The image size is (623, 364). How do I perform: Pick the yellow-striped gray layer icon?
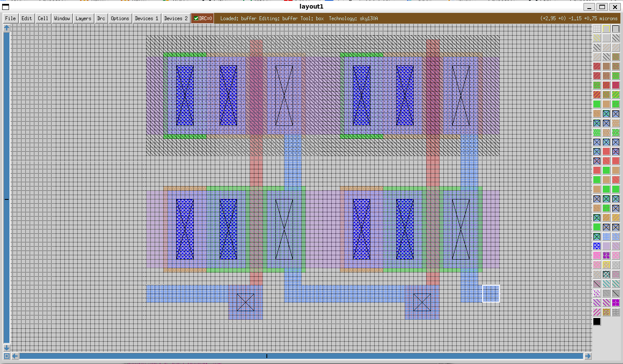pos(597,38)
